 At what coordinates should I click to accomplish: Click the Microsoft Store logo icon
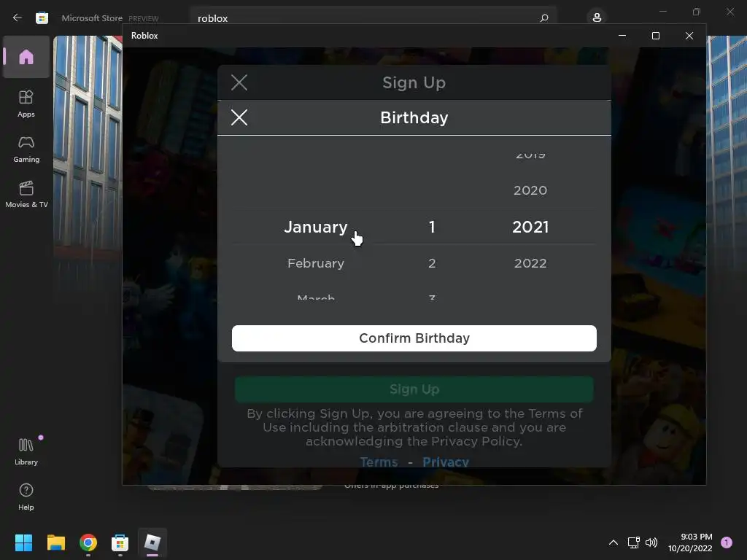coord(42,18)
